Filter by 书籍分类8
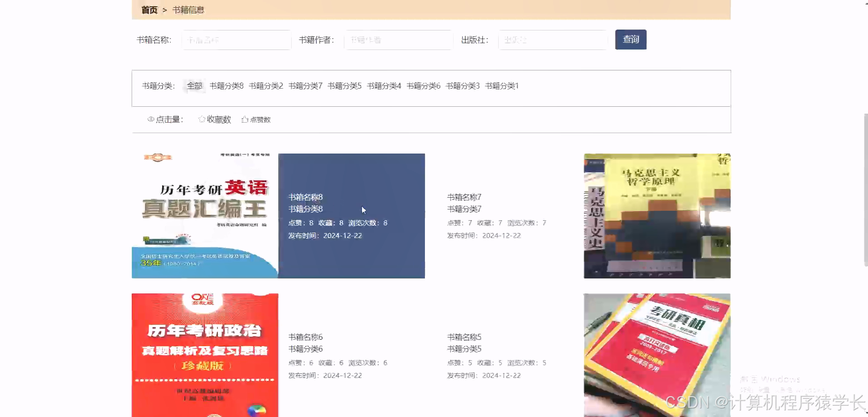 click(227, 86)
